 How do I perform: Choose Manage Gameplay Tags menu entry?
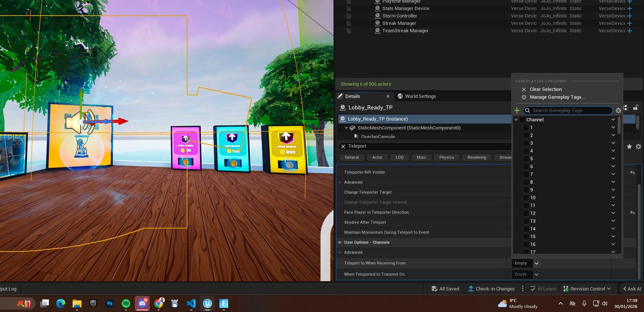click(557, 97)
